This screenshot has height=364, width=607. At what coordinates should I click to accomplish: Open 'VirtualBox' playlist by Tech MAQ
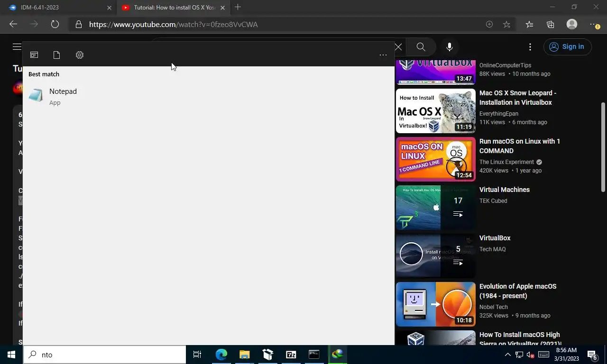(x=495, y=238)
